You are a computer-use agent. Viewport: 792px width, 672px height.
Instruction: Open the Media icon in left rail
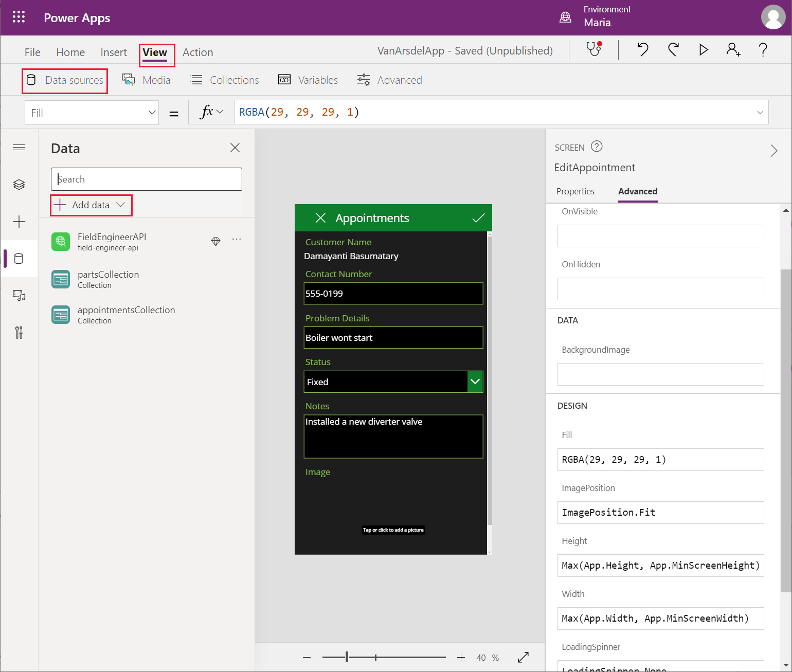click(19, 296)
